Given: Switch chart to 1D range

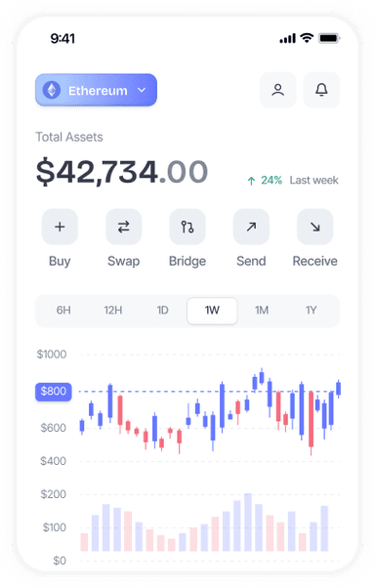Looking at the screenshot, I should [x=162, y=311].
